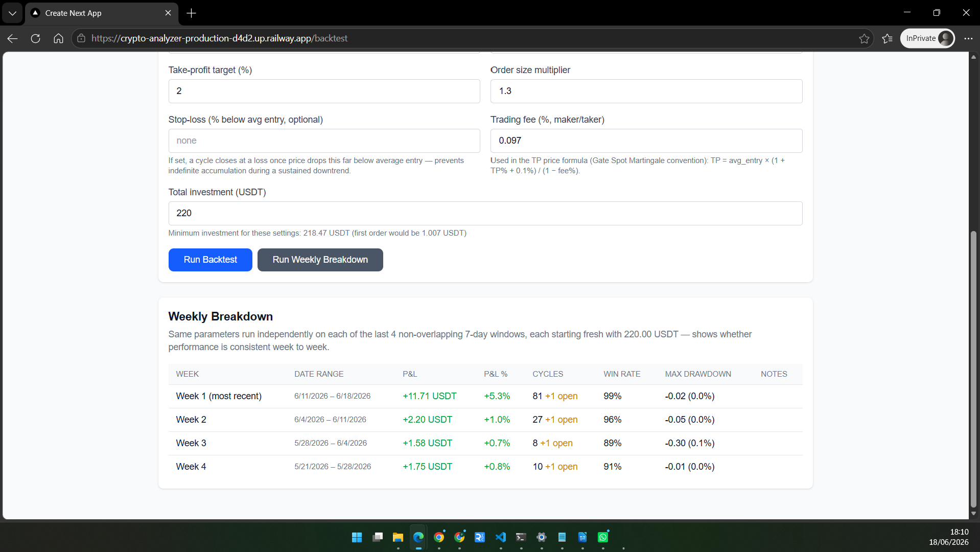980x552 pixels.
Task: Click the -0.30 (0.1%) drawdown value
Action: (x=689, y=443)
